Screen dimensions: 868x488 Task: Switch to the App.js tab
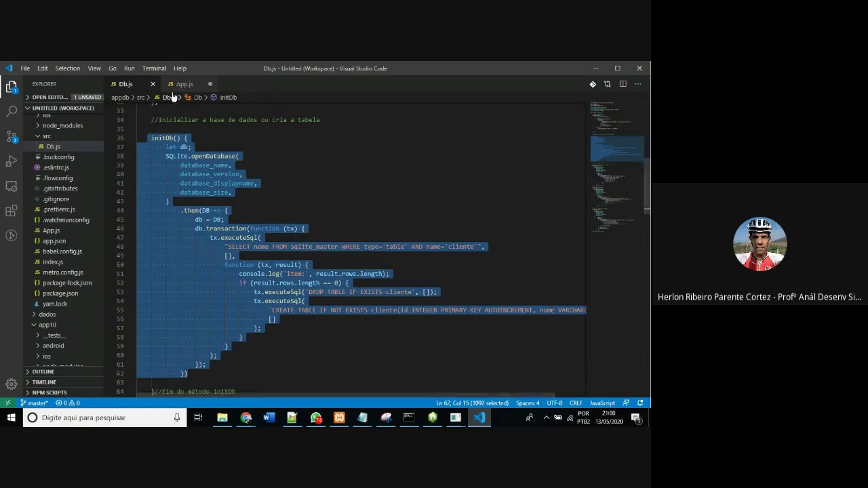pyautogui.click(x=184, y=84)
